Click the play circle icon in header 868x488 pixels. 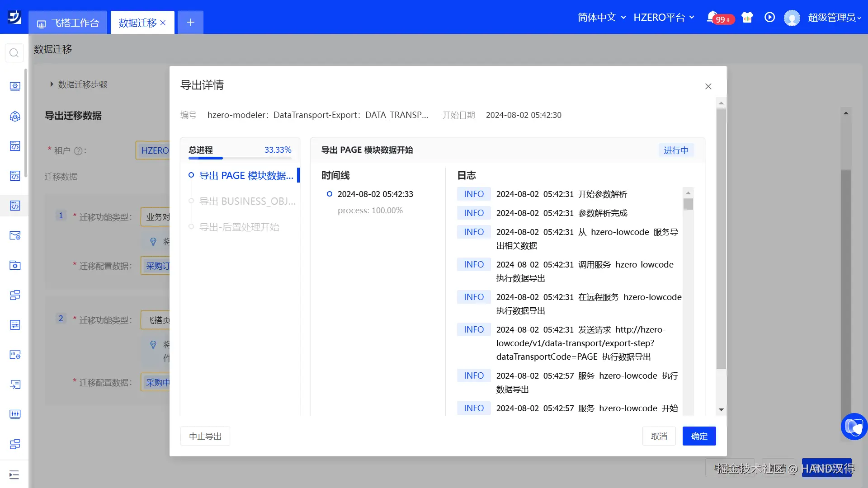click(769, 17)
